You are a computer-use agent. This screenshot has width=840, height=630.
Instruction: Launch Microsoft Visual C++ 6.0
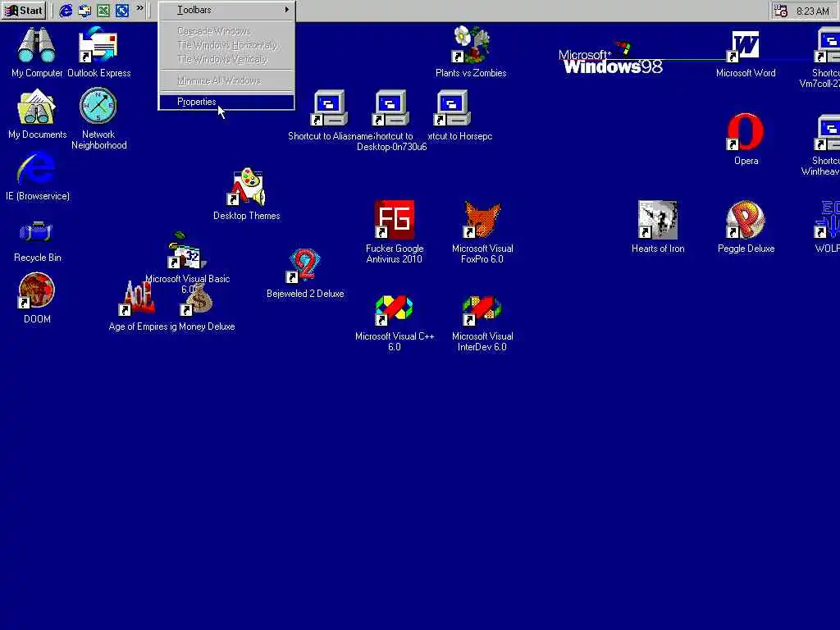pos(395,323)
